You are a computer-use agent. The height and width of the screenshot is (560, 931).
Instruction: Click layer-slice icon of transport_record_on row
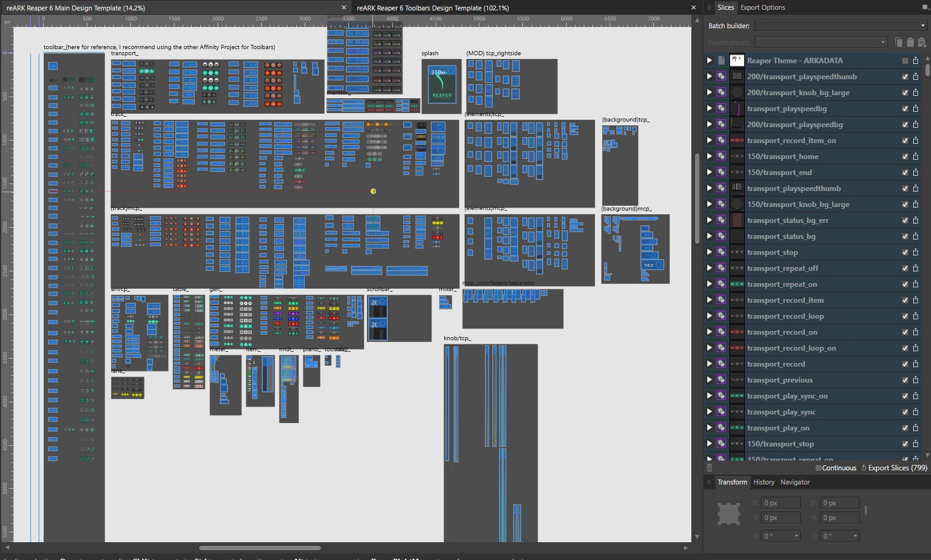[721, 332]
